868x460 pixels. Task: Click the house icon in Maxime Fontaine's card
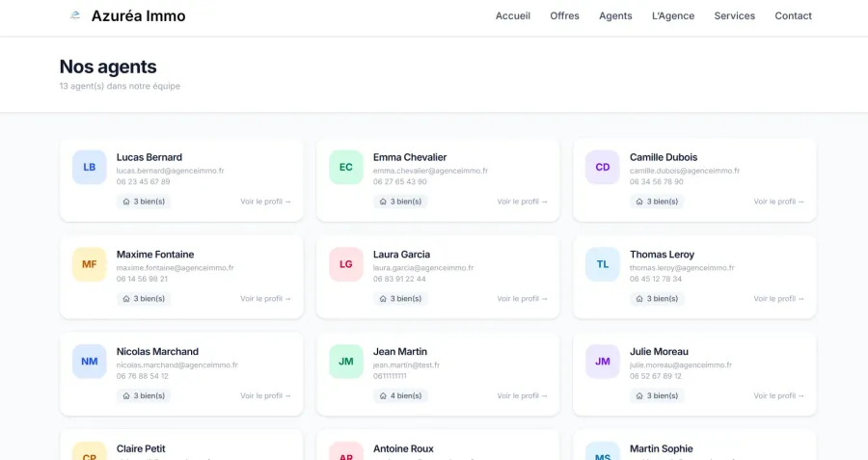click(126, 298)
